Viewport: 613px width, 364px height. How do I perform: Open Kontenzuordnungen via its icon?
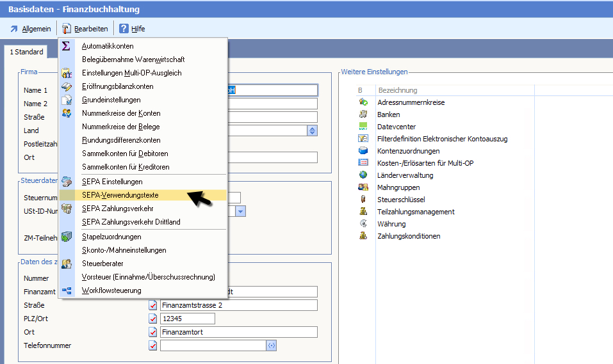click(363, 151)
